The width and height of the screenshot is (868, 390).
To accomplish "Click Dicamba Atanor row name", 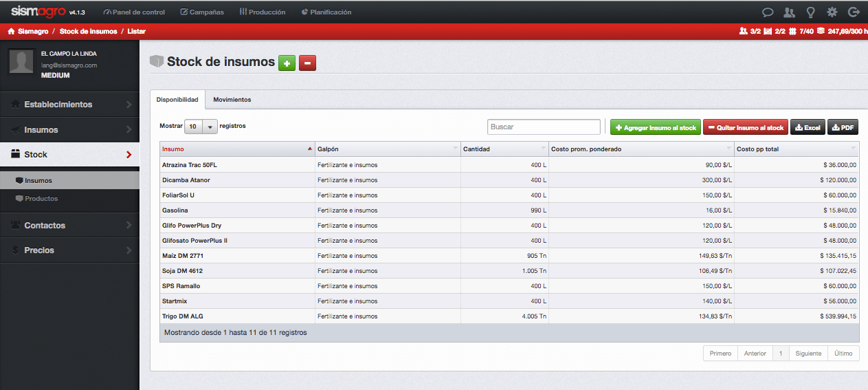I will (x=186, y=180).
